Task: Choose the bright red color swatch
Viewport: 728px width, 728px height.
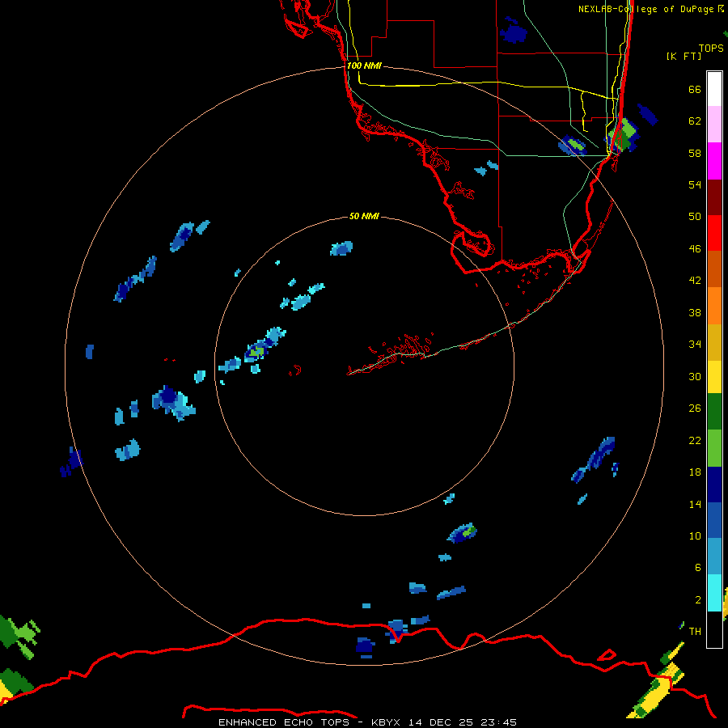Action: [x=714, y=233]
